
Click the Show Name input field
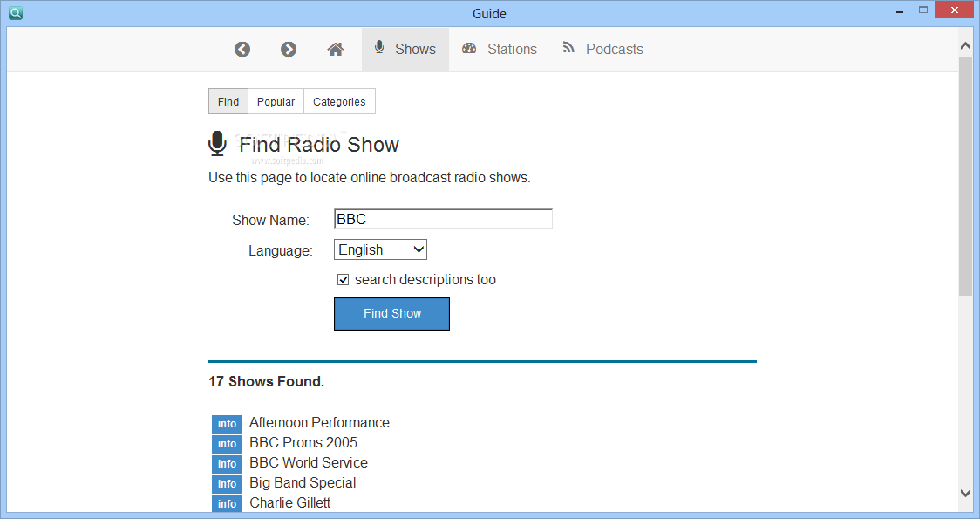coord(443,219)
